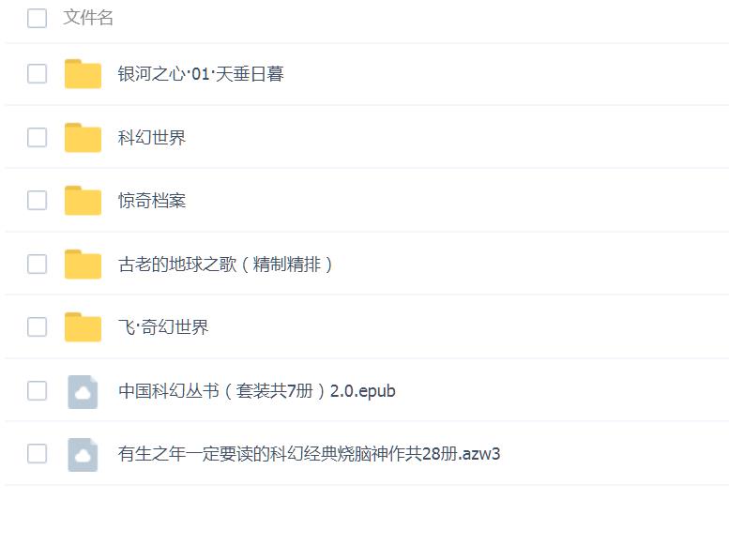Viewport: 729px width, 560px height.
Task: Click the 银河之心·01·天垂日暮 folder icon
Action: coord(83,74)
